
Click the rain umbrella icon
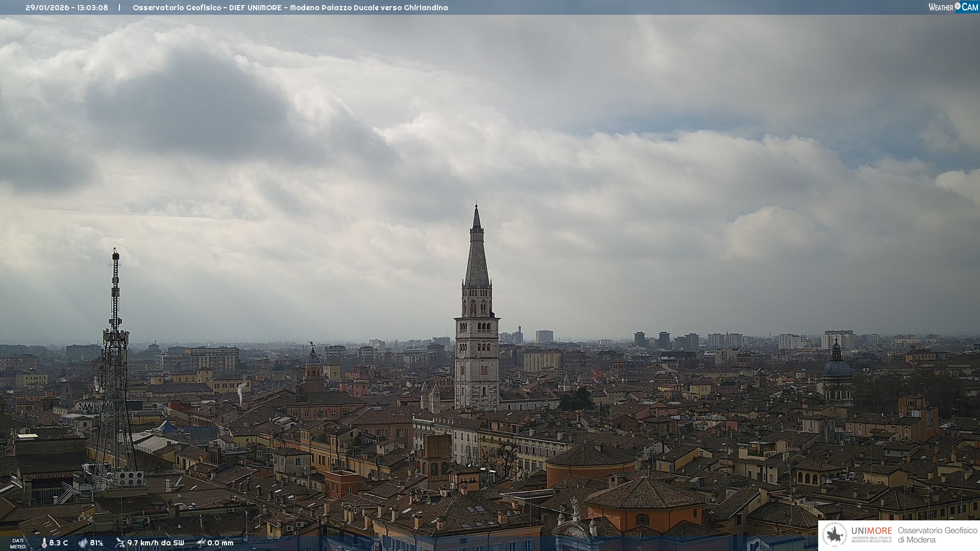201,543
